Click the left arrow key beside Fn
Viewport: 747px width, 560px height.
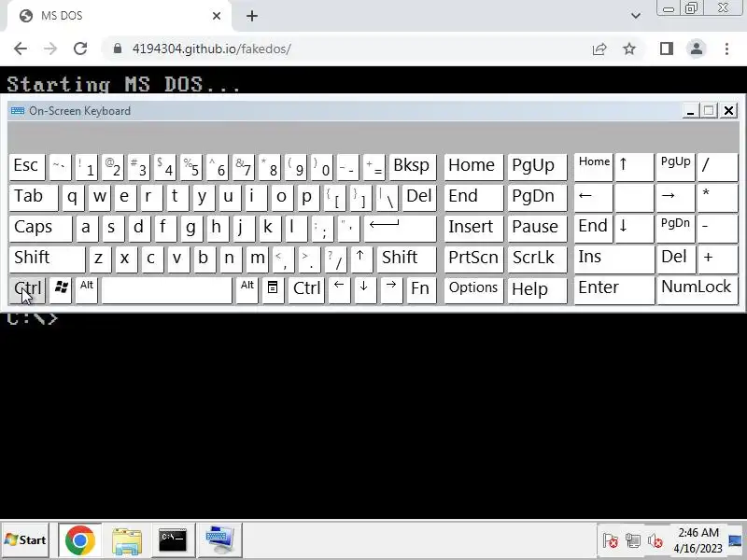coord(339,289)
